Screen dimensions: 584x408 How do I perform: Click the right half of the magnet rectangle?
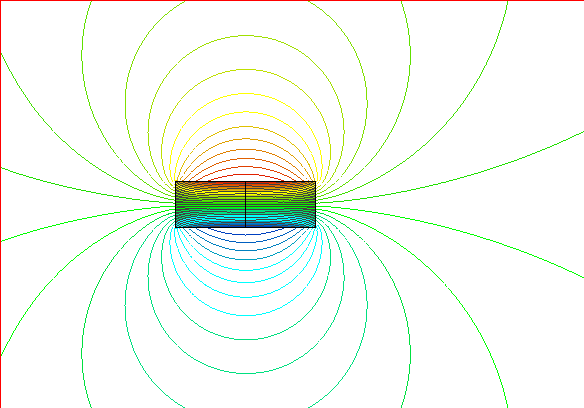coord(280,204)
